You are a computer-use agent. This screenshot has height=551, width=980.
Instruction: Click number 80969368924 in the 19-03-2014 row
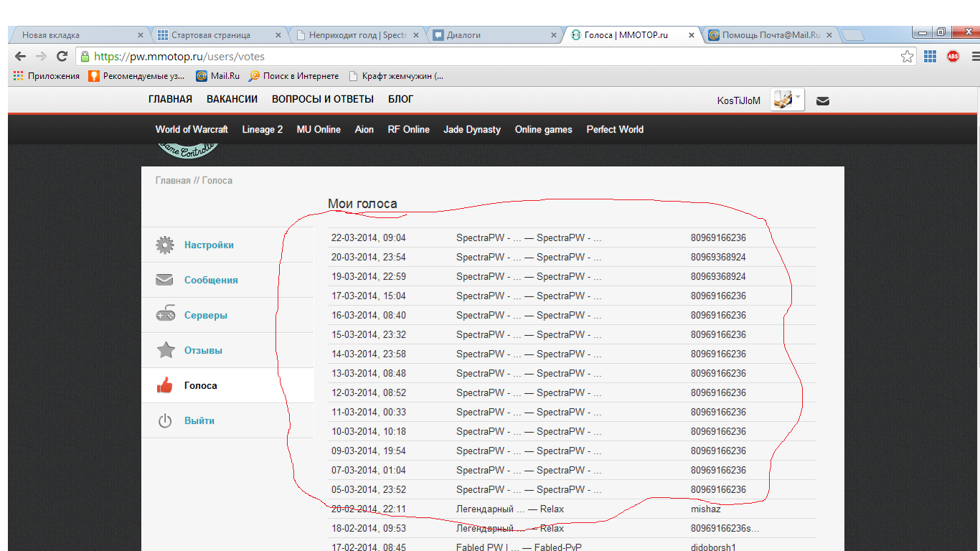point(718,277)
